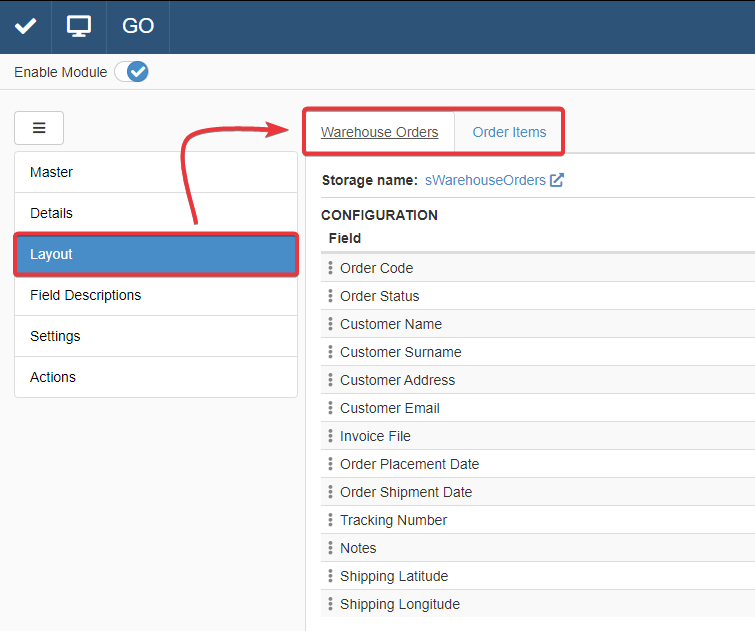Click drag handle beside Customer Email
Image resolution: width=755 pixels, height=631 pixels.
point(330,408)
